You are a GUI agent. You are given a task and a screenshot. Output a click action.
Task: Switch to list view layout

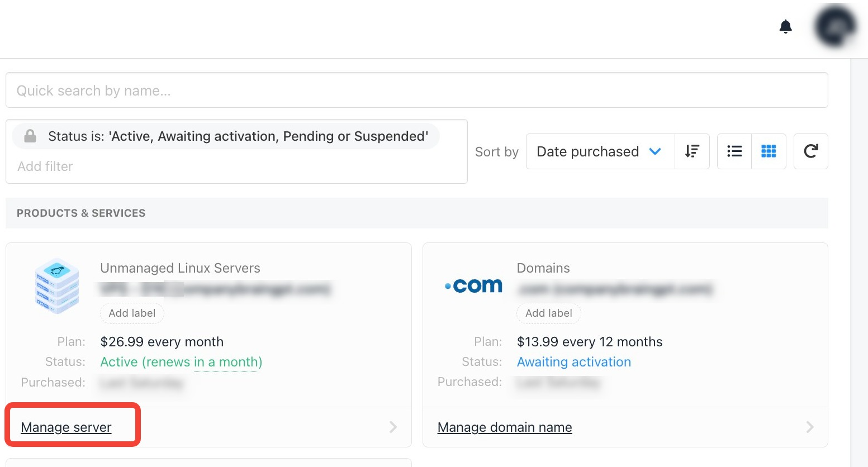click(734, 151)
